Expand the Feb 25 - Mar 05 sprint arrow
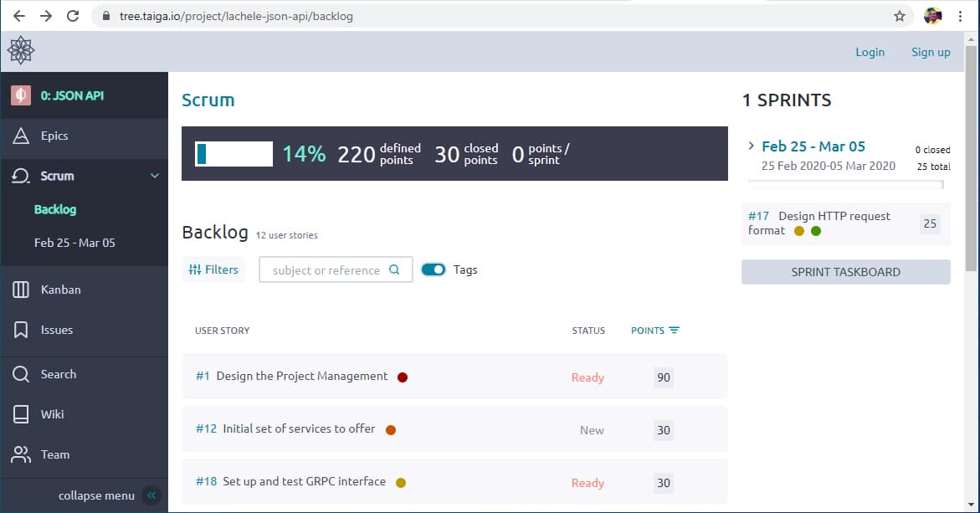The width and height of the screenshot is (980, 513). coord(752,146)
